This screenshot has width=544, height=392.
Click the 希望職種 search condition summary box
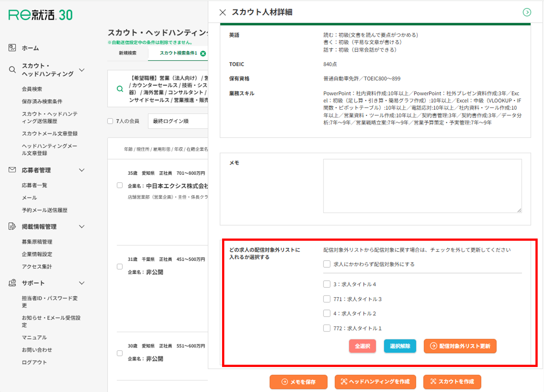pyautogui.click(x=158, y=89)
